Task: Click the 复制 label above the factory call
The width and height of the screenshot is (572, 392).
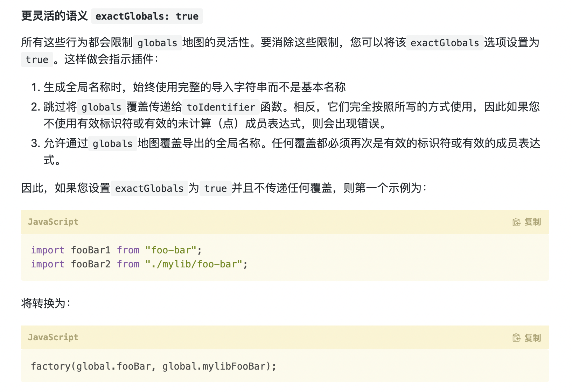Action: click(532, 338)
